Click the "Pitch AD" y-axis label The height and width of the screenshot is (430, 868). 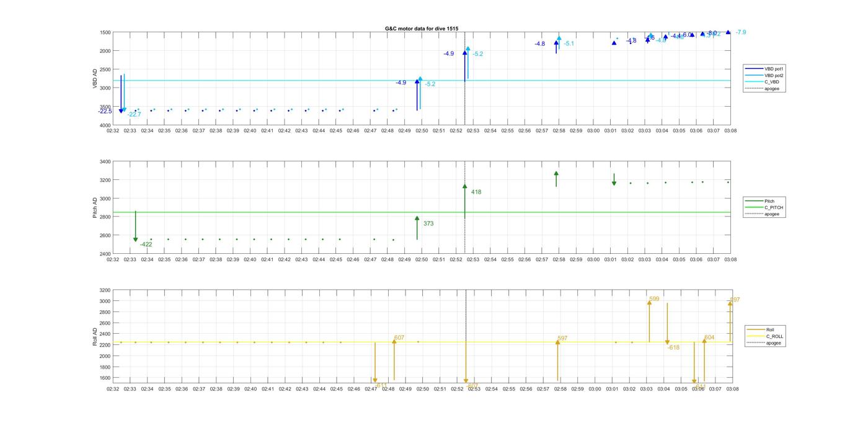click(95, 208)
